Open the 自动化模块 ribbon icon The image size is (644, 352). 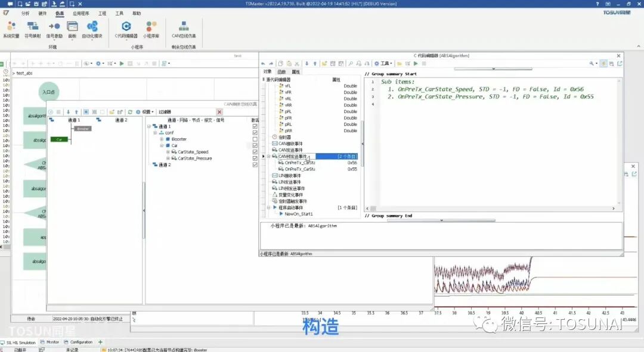coord(92,30)
